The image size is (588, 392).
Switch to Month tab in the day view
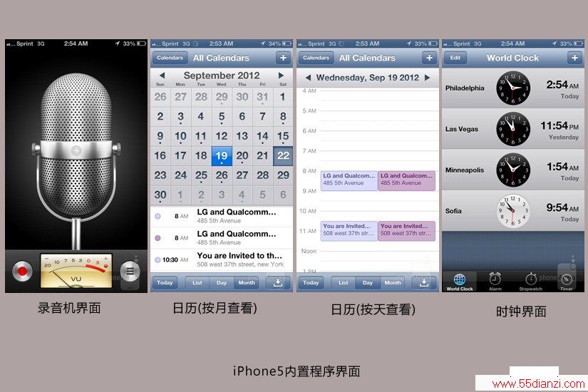[x=393, y=282]
